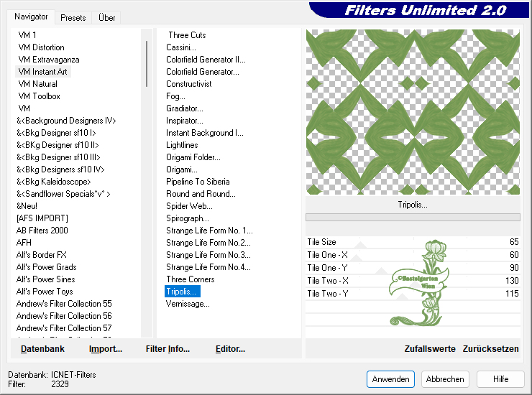
Task: Click the Datenbank button
Action: [42, 348]
